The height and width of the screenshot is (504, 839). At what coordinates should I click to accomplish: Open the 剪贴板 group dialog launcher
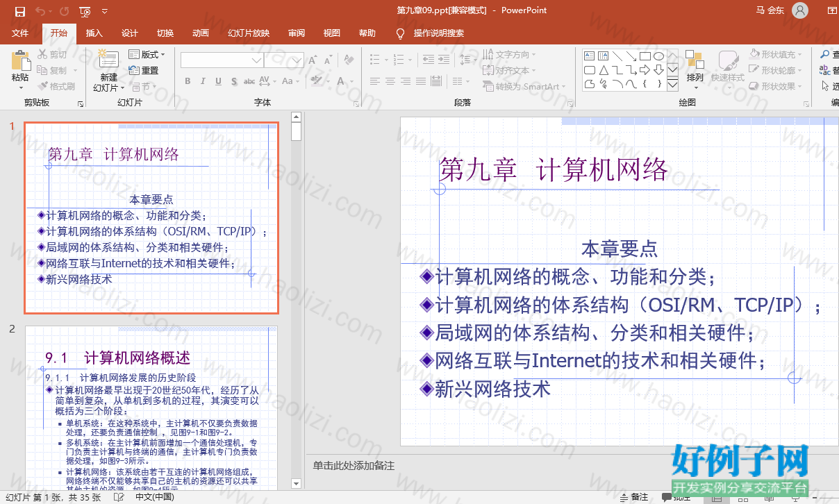pos(81,103)
